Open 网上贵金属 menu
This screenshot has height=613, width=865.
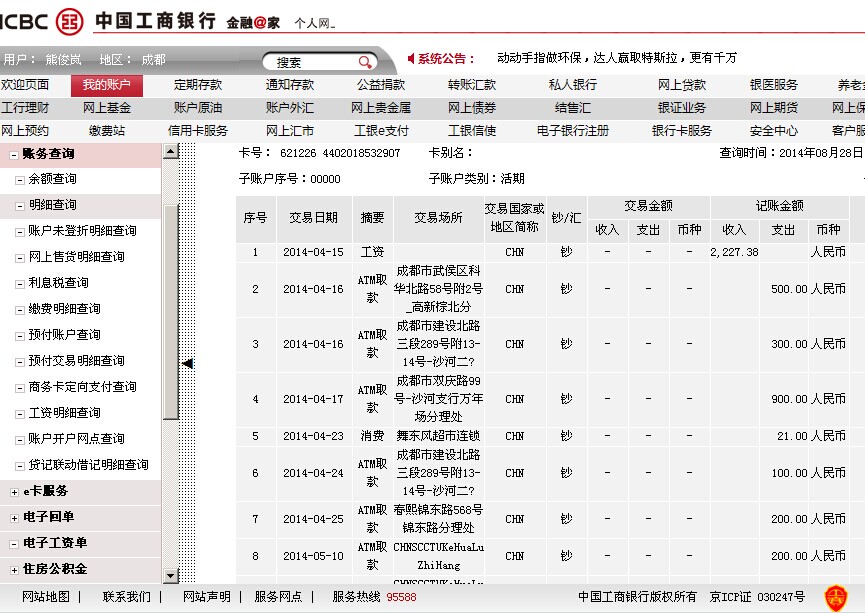coord(381,108)
